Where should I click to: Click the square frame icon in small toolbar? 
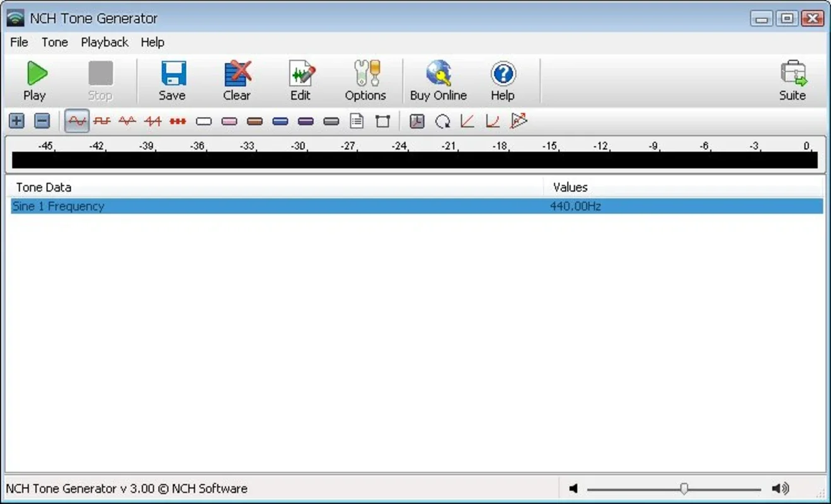pyautogui.click(x=382, y=121)
